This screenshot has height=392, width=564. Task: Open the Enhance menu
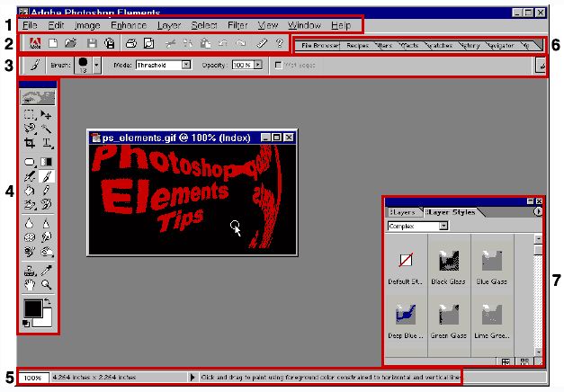[129, 25]
